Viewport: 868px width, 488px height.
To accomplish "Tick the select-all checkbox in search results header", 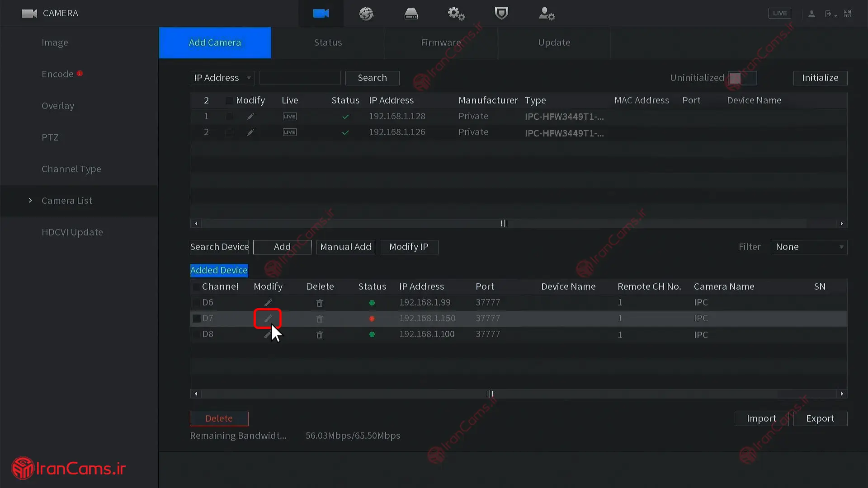I will (229, 100).
